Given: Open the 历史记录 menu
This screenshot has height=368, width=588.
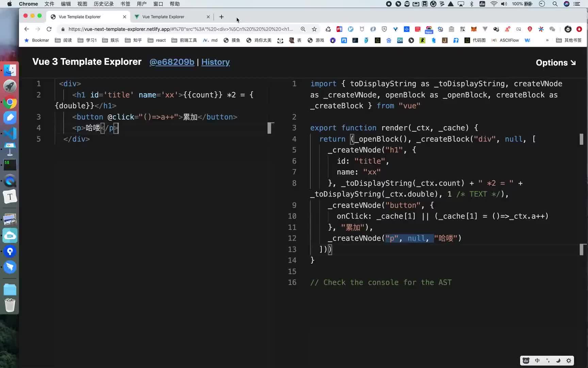Looking at the screenshot, I should pos(104,4).
